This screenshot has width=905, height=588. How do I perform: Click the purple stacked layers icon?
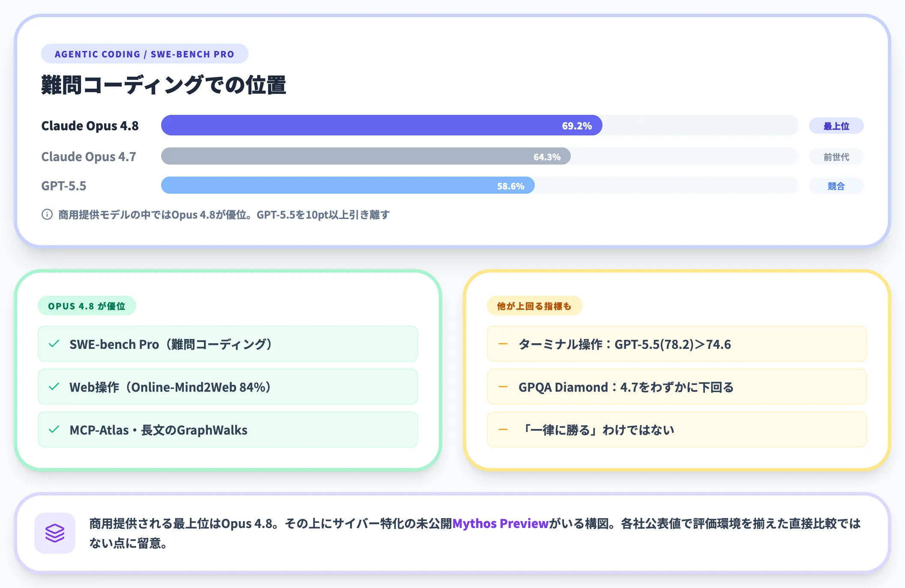[x=55, y=533]
